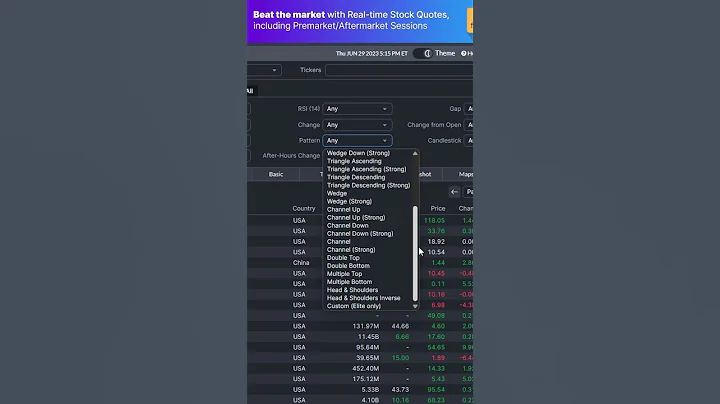Select Head & Shoulders Inverse option
720x404 pixels.
[x=363, y=297]
